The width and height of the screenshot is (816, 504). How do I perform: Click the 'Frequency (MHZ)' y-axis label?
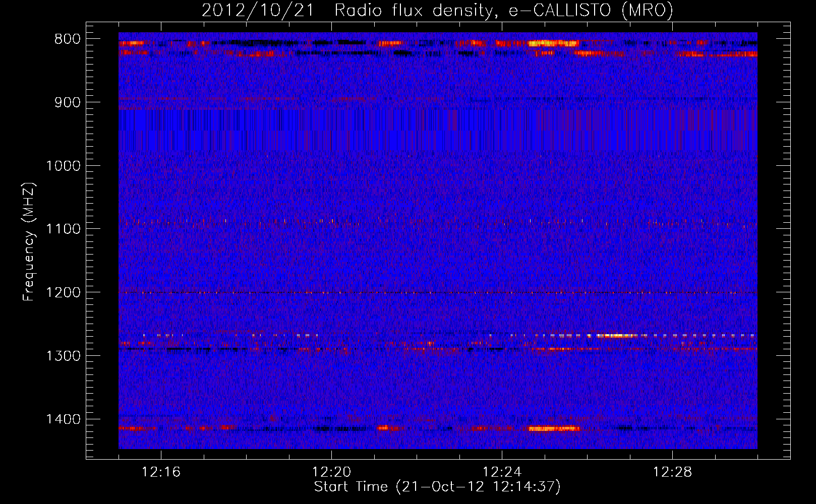pos(29,242)
